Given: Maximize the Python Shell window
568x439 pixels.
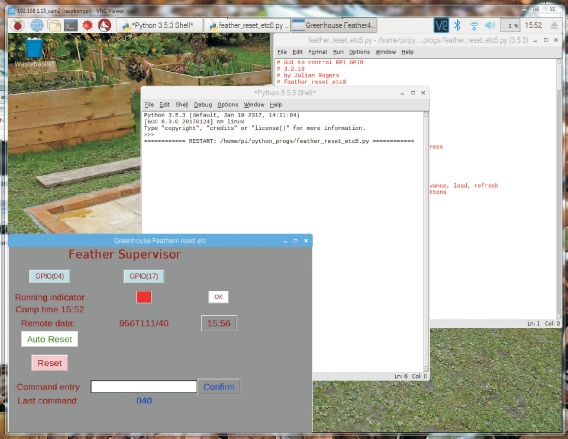Looking at the screenshot, I should 413,93.
